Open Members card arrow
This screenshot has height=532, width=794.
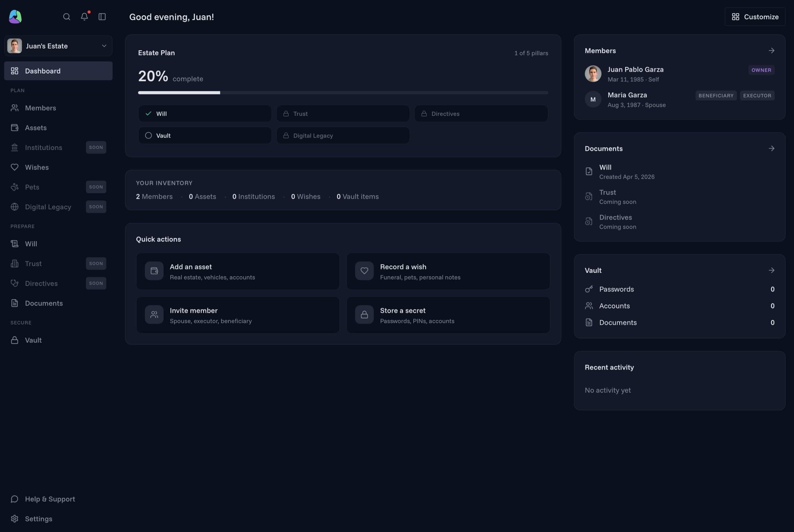[x=772, y=50]
